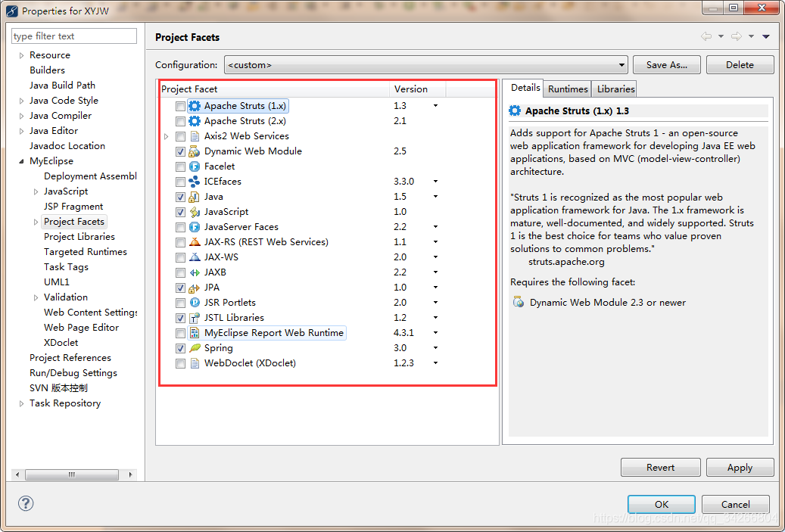The image size is (785, 532).
Task: Collapse the MyEclipse tree node
Action: (x=21, y=161)
